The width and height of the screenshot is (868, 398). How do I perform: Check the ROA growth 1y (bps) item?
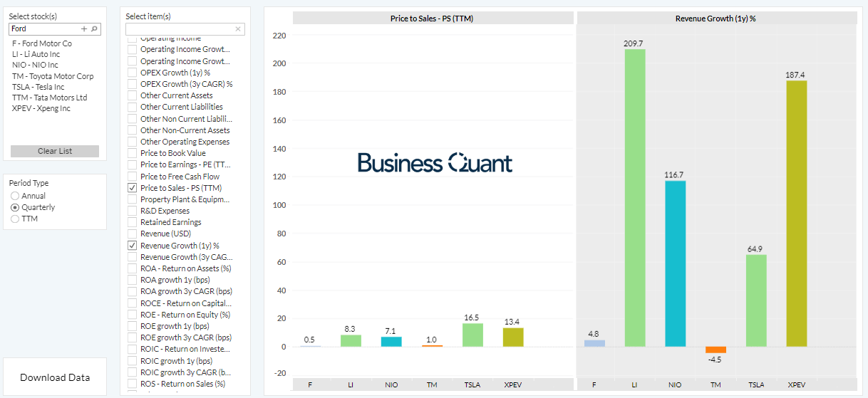coord(132,280)
